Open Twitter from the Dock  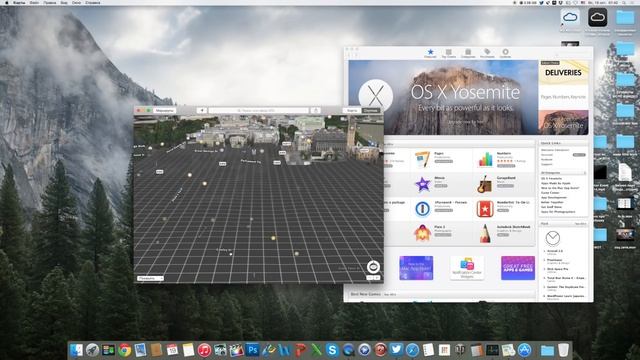point(396,350)
